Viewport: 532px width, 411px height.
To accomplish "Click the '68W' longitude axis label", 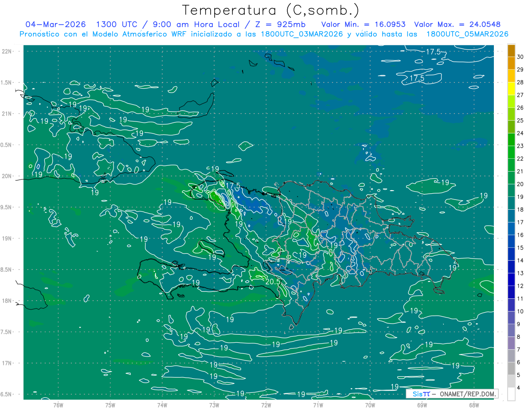I will 474,405.
